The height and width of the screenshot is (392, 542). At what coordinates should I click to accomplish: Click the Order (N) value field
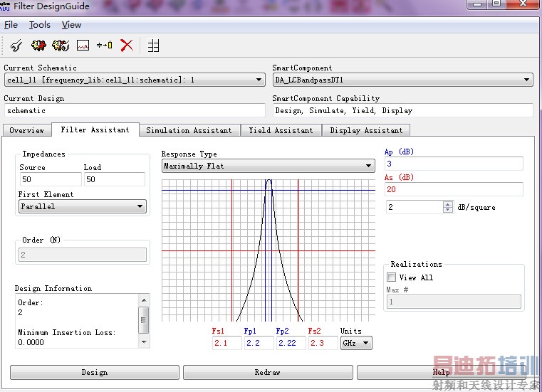(83, 255)
